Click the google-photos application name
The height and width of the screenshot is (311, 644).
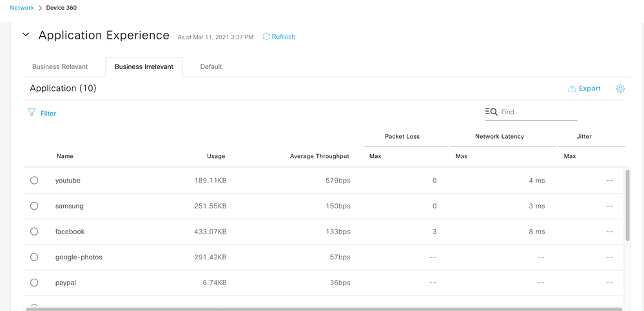click(79, 257)
